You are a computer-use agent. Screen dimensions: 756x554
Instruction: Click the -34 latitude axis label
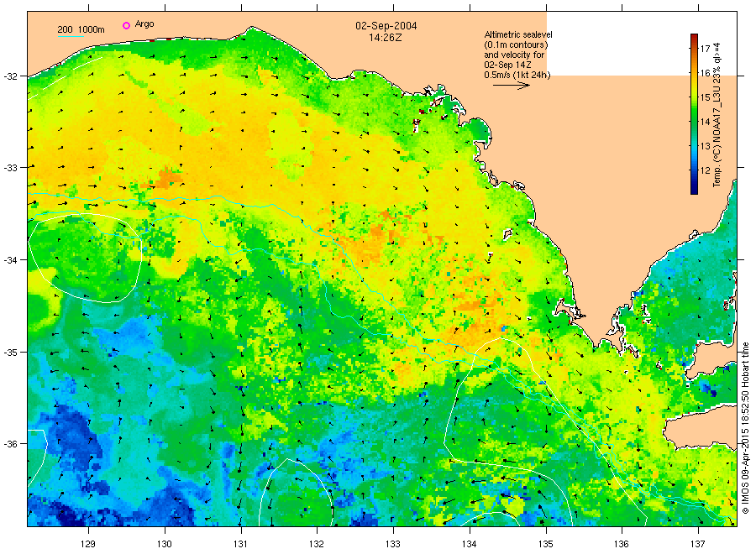point(14,260)
